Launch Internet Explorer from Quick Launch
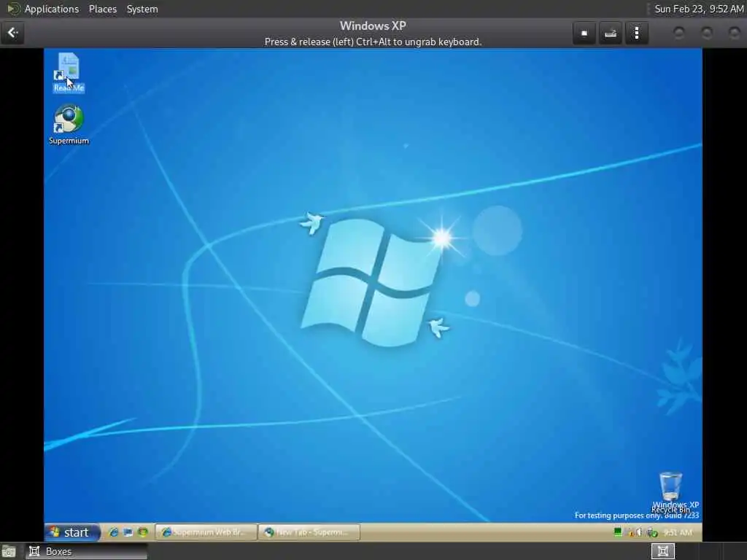 (113, 532)
